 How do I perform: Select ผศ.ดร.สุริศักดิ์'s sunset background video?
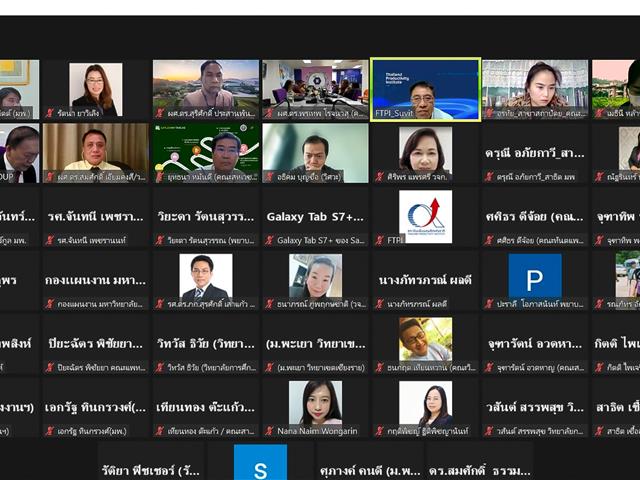(206, 89)
